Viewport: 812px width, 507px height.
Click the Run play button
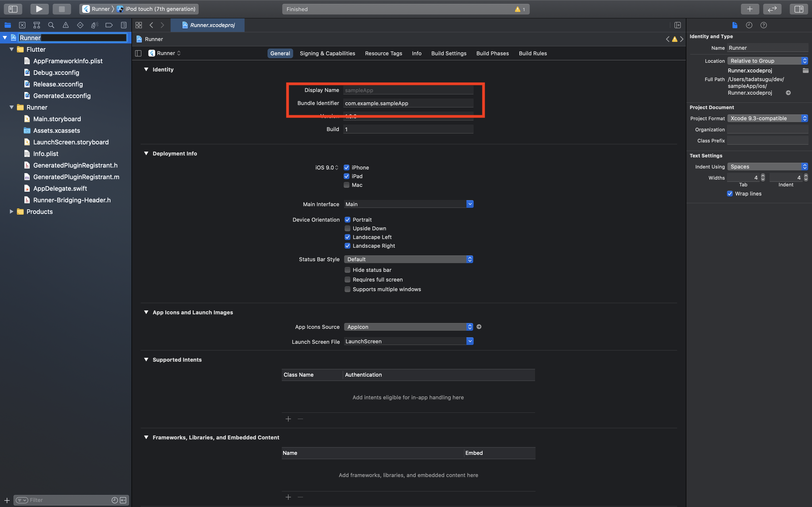[x=39, y=9]
